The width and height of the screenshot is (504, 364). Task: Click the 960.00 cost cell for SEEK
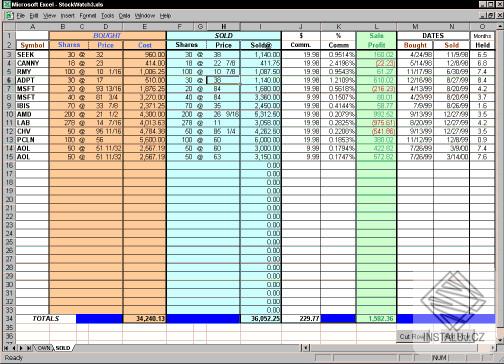144,54
